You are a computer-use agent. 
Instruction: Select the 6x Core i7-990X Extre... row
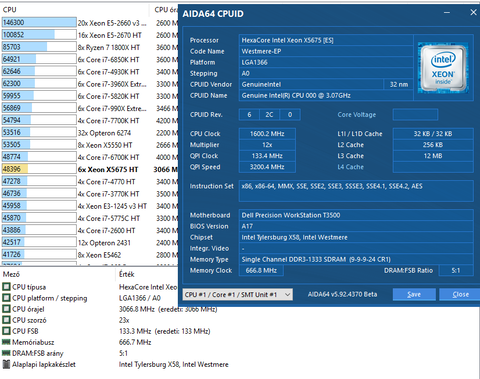(x=90, y=108)
